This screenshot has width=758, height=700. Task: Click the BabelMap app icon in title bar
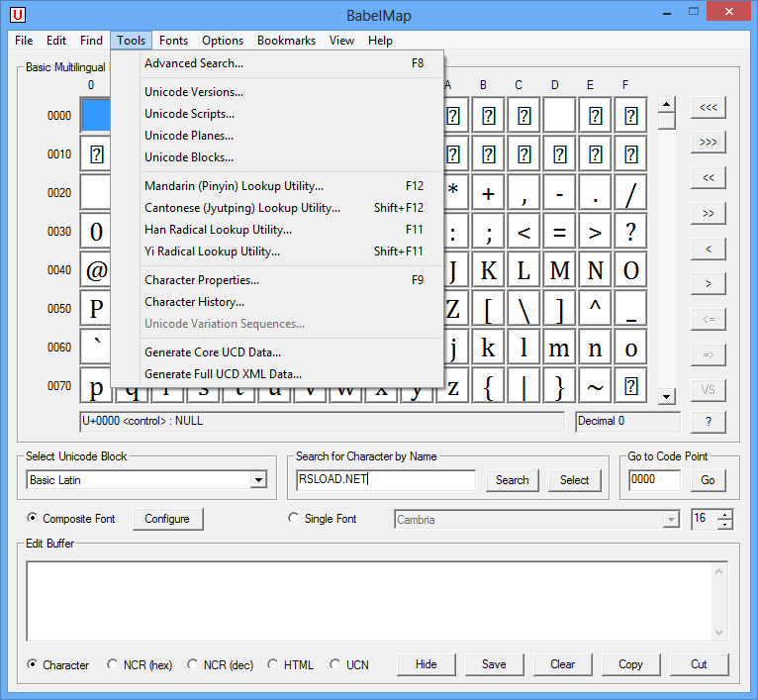pos(18,15)
